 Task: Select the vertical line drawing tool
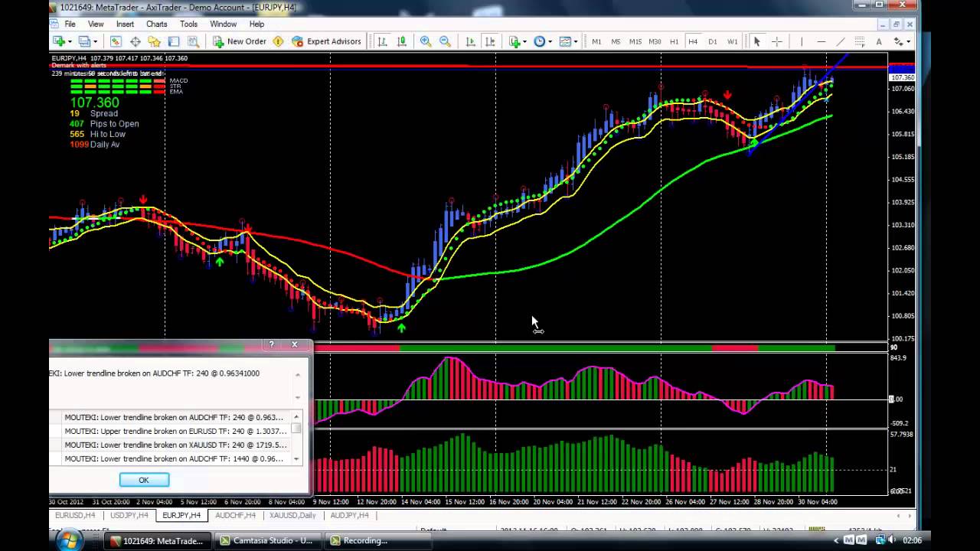pyautogui.click(x=801, y=41)
